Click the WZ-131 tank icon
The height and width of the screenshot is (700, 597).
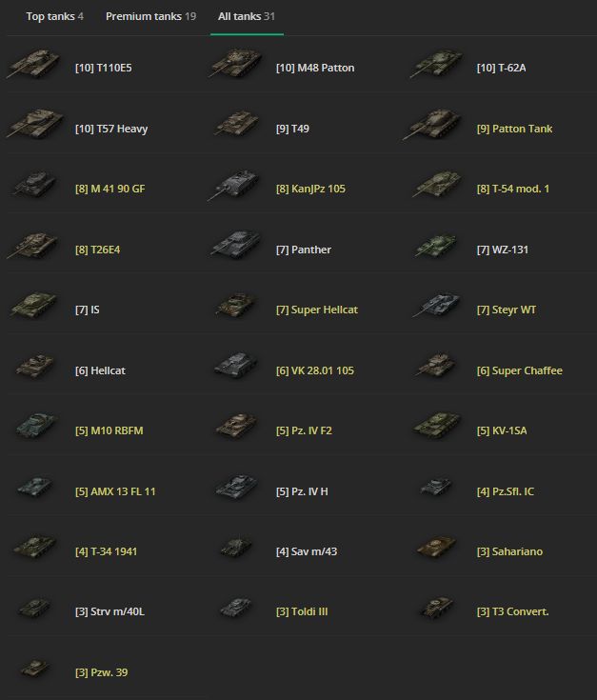pyautogui.click(x=436, y=245)
